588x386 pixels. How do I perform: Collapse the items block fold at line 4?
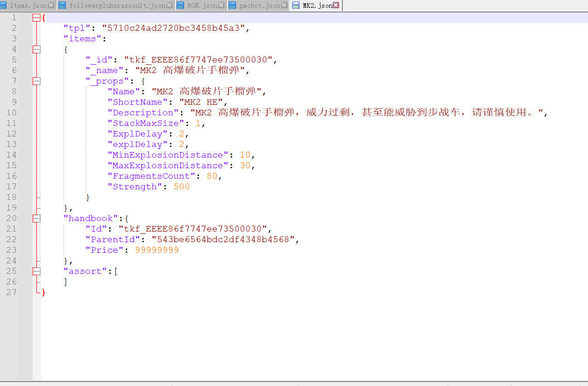click(x=36, y=50)
